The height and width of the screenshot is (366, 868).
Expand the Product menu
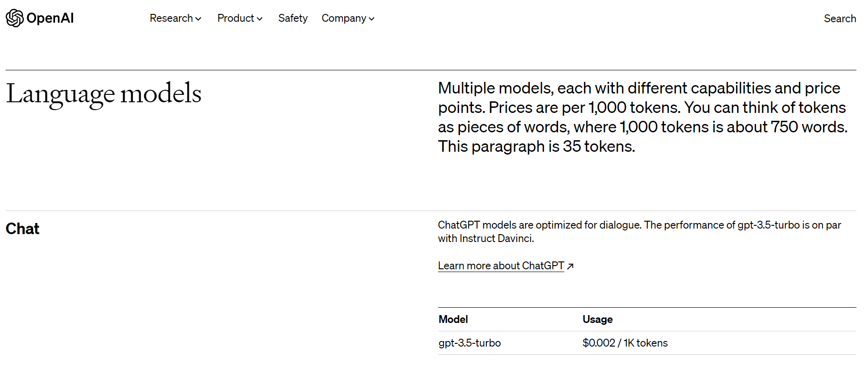click(240, 18)
